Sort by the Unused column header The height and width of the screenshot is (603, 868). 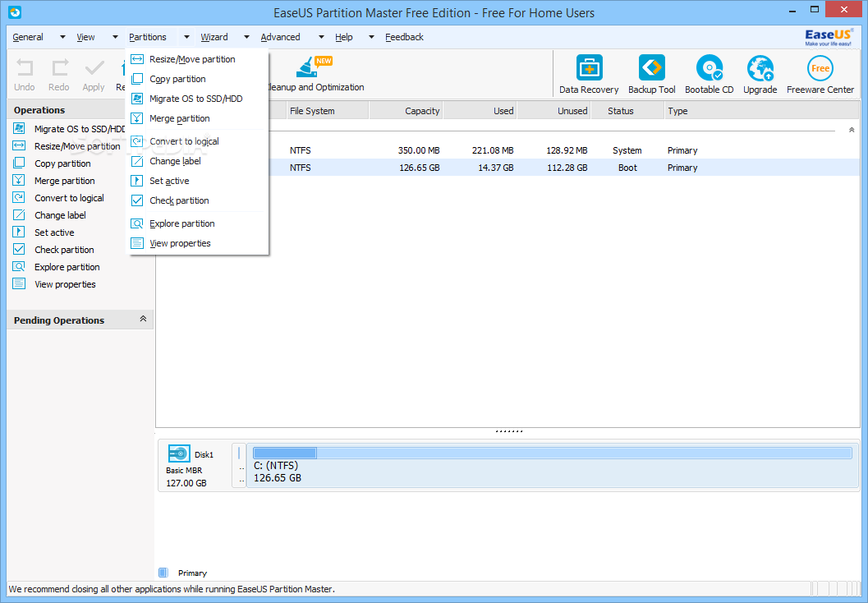tap(553, 111)
